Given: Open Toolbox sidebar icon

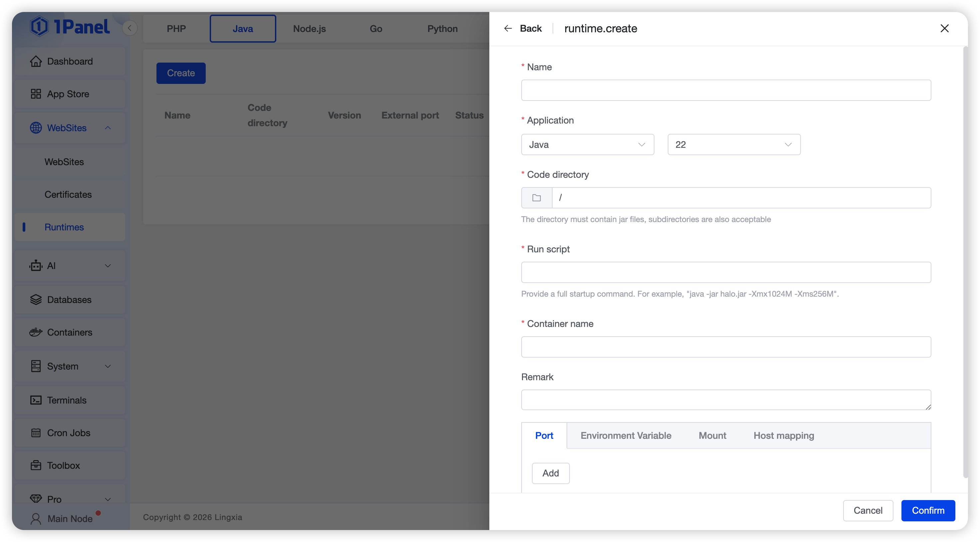Looking at the screenshot, I should pos(36,465).
